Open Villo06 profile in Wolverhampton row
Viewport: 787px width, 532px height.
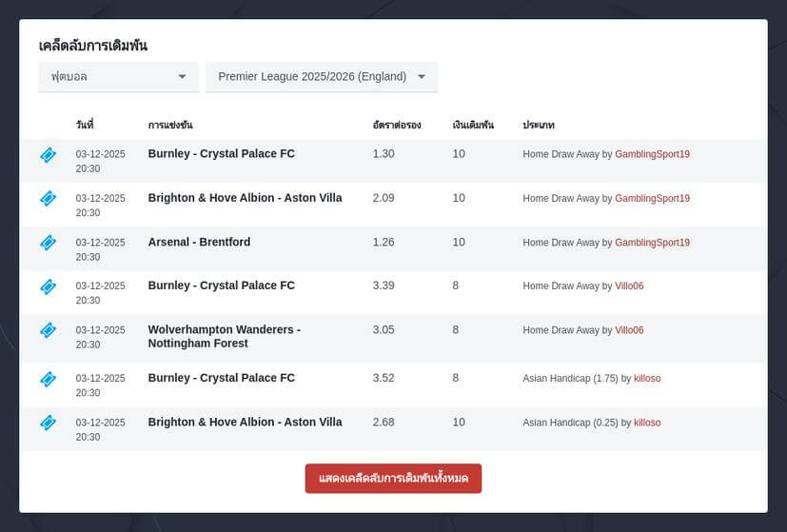[629, 330]
